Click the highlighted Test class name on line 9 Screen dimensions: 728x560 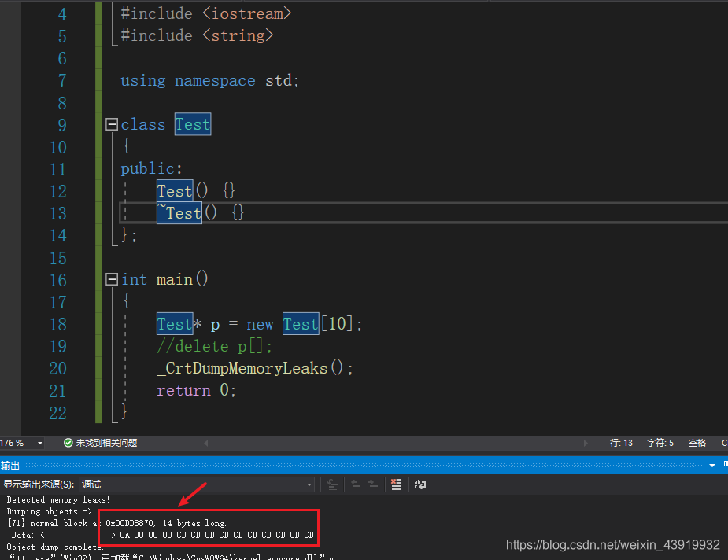coord(193,124)
